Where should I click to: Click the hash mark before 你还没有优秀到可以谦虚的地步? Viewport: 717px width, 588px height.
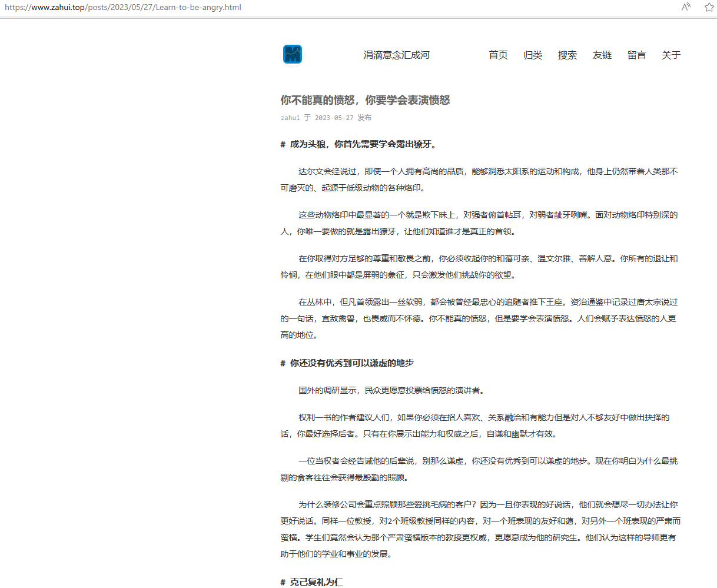click(x=282, y=363)
